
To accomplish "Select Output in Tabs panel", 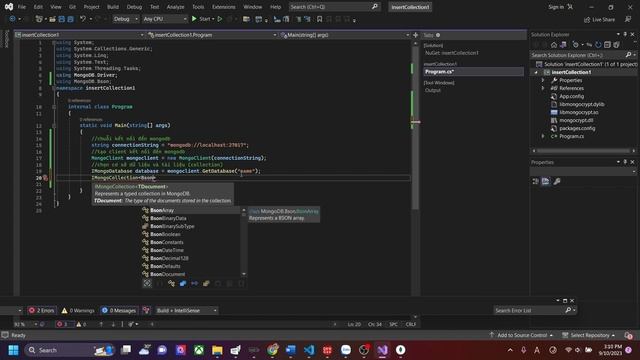I will tap(433, 90).
